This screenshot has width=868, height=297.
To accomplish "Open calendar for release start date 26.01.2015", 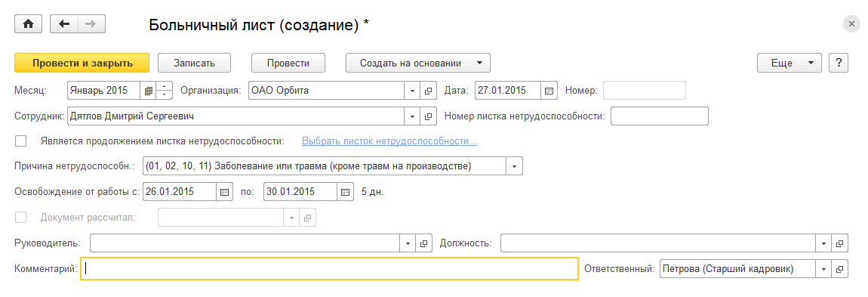I will (x=224, y=192).
